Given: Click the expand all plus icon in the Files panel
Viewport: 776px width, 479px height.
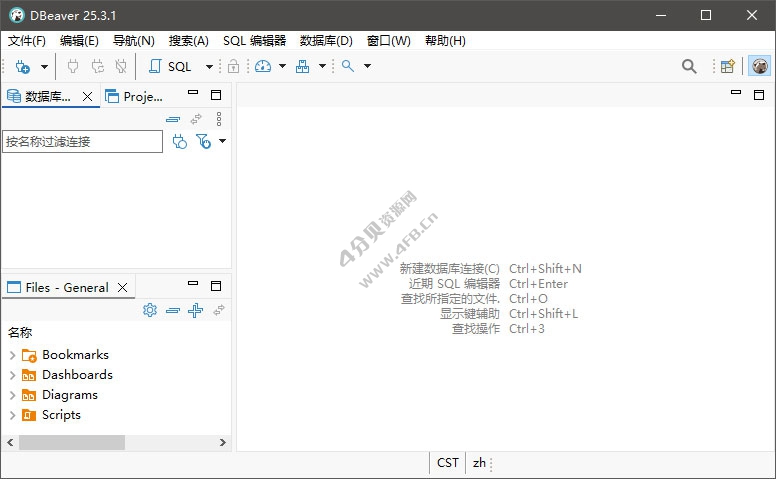Looking at the screenshot, I should pyautogui.click(x=195, y=310).
